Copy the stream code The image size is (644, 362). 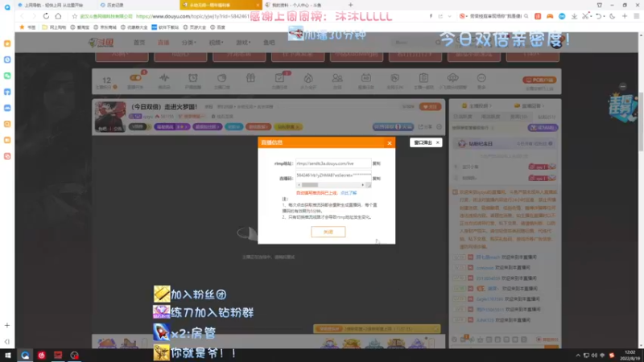tap(376, 179)
